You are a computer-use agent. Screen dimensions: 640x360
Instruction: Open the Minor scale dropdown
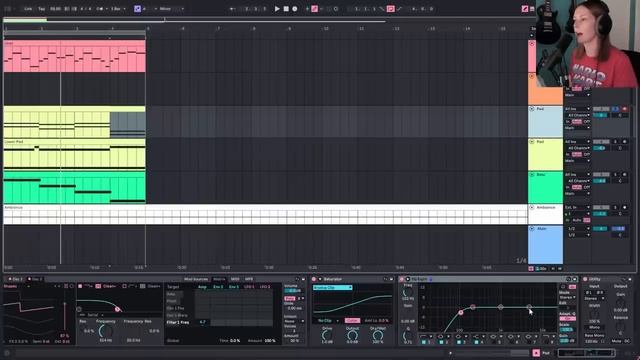coord(171,9)
